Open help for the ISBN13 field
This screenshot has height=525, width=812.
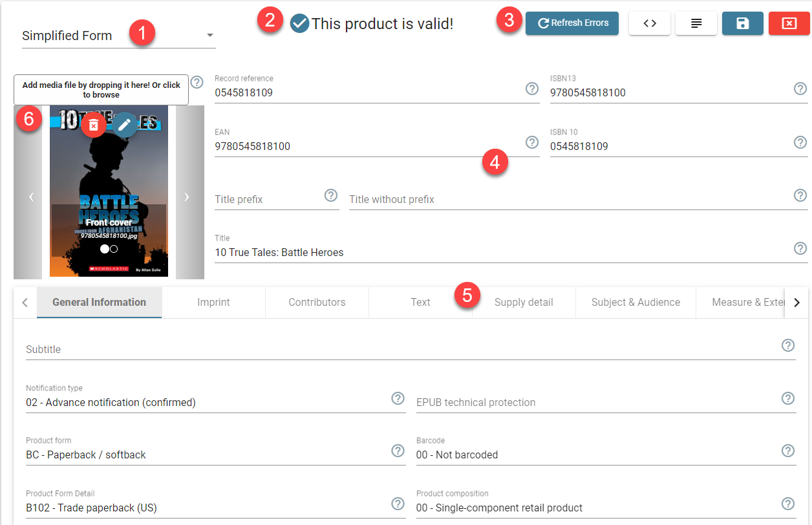tap(800, 89)
